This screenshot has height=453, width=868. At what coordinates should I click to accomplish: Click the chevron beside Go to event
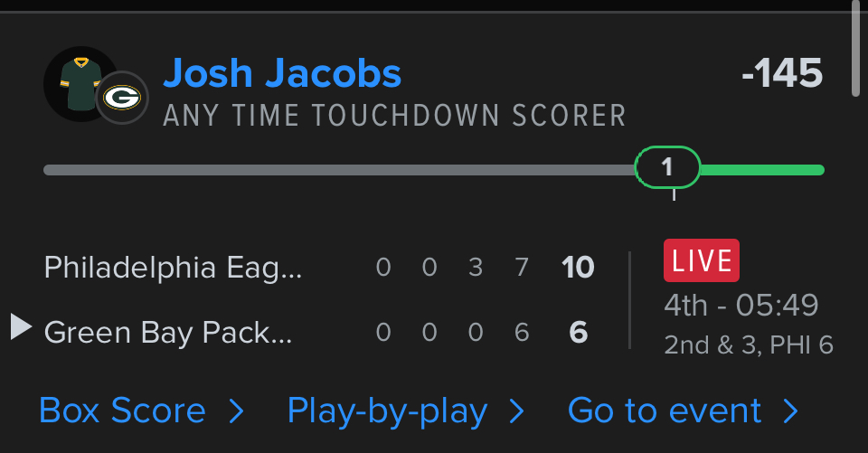791,412
